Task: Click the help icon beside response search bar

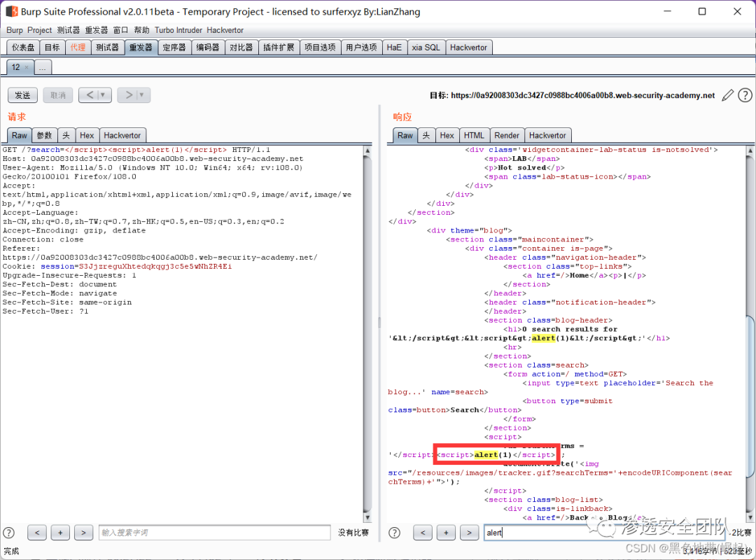Action: pos(394,533)
